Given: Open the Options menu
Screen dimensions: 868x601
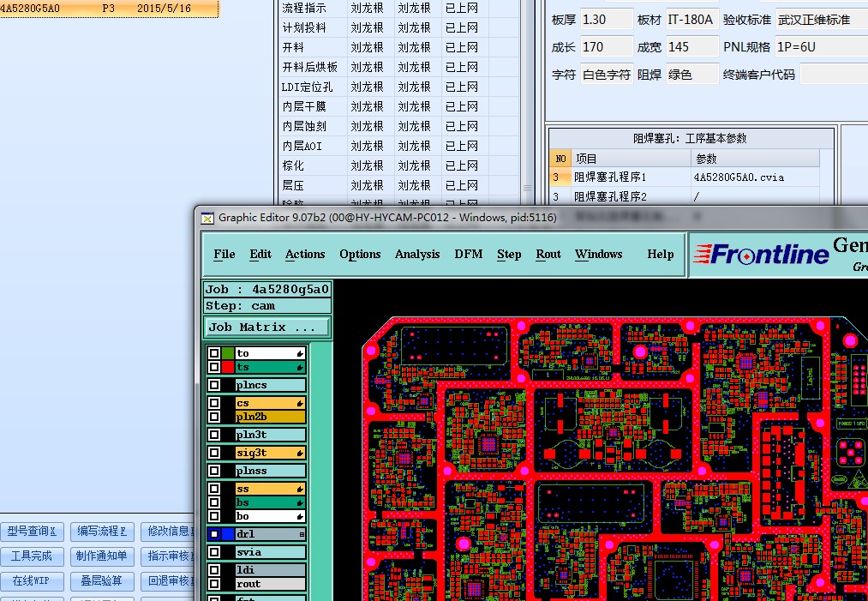Looking at the screenshot, I should [x=360, y=255].
